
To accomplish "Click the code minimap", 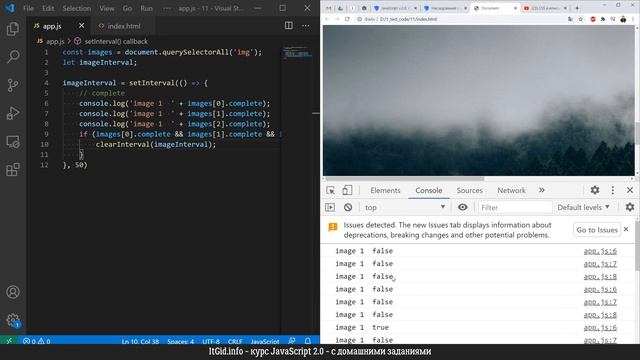I will click(x=298, y=54).
